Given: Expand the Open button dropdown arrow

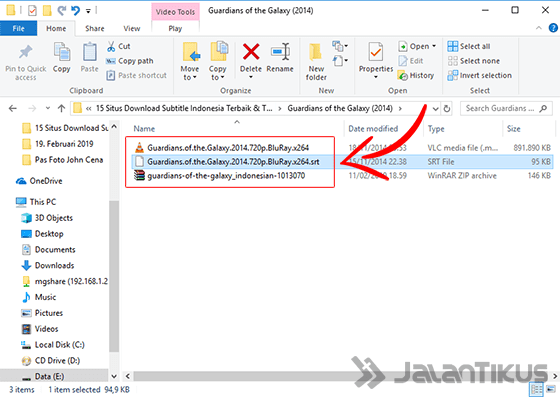Looking at the screenshot, I should pyautogui.click(x=434, y=46).
